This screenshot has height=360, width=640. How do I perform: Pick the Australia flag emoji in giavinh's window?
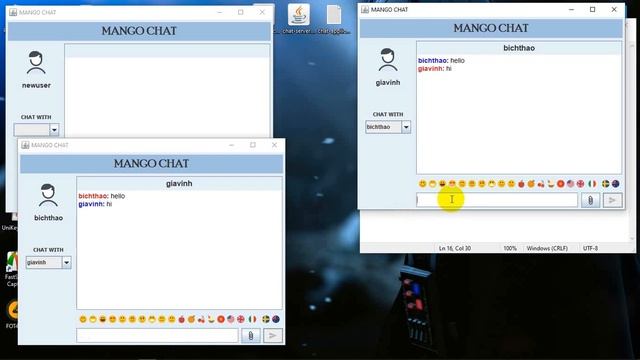pyautogui.click(x=616, y=184)
